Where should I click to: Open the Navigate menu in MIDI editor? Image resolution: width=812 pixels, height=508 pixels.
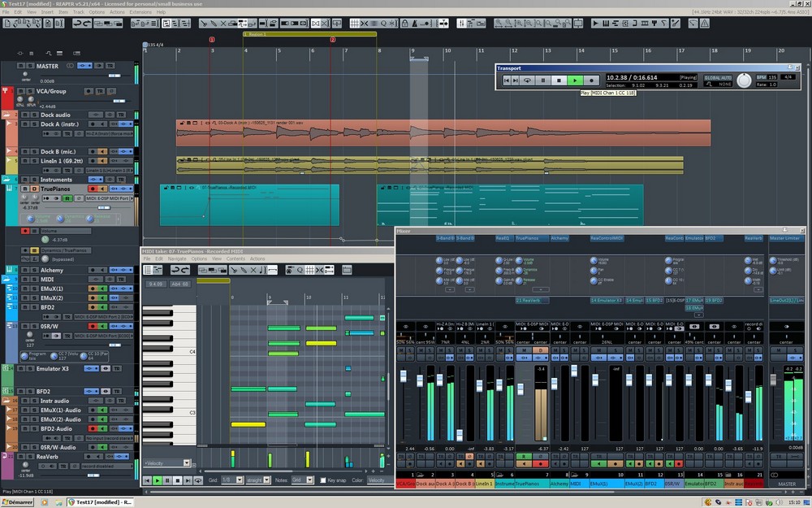177,258
